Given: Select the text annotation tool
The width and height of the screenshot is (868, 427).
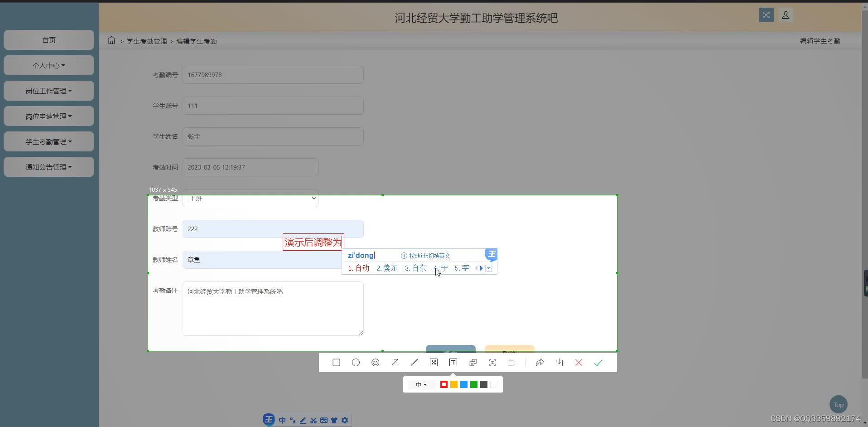Looking at the screenshot, I should 453,363.
